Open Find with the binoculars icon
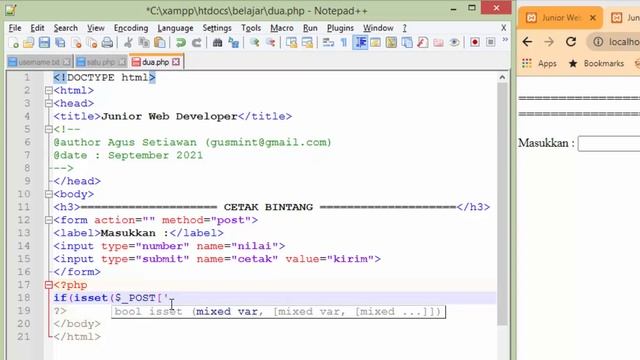The width and height of the screenshot is (640, 360). 217,42
